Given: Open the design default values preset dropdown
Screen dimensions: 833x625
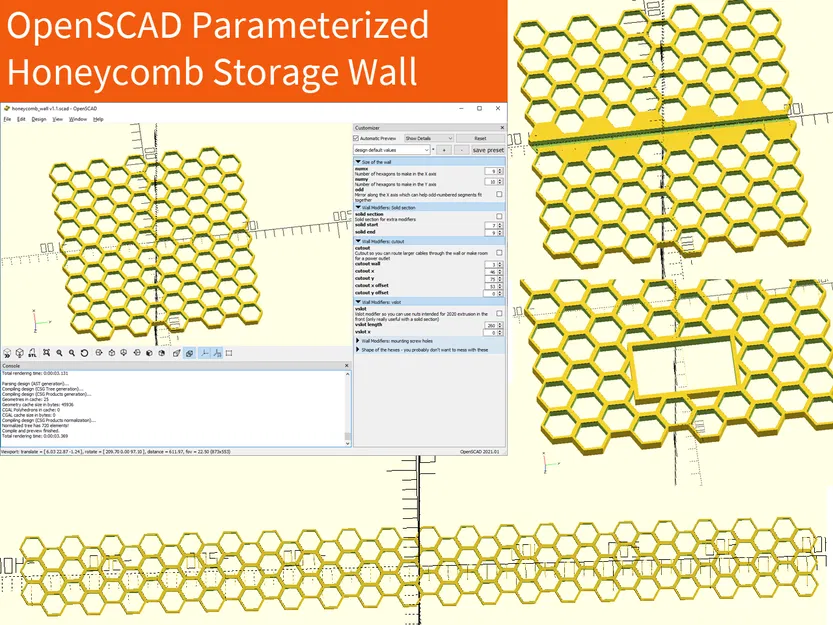Looking at the screenshot, I should click(x=391, y=150).
